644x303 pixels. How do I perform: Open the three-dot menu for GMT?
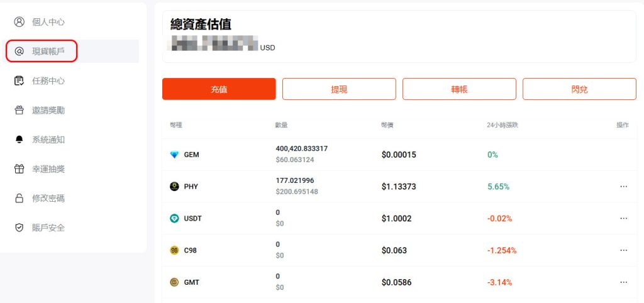tap(623, 282)
